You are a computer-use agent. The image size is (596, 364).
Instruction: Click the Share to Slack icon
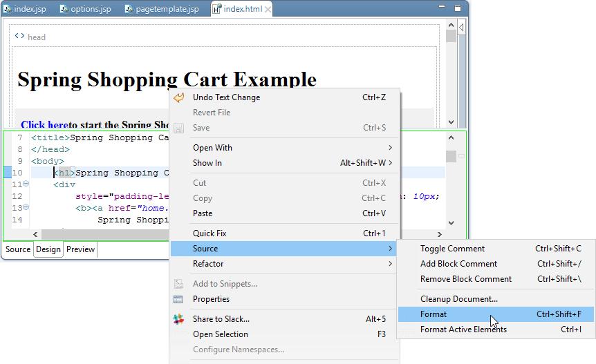point(179,319)
